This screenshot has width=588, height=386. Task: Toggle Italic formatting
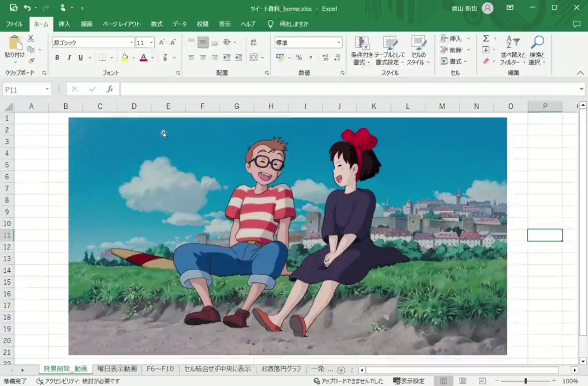click(69, 57)
